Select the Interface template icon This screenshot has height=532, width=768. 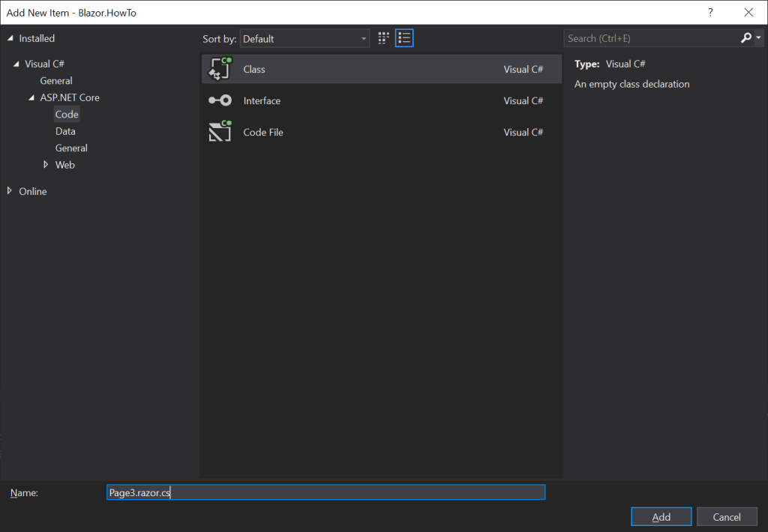(x=220, y=100)
